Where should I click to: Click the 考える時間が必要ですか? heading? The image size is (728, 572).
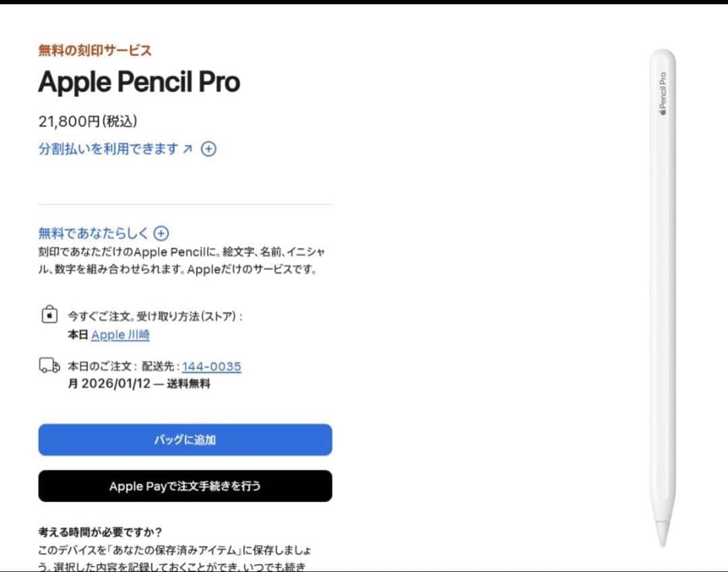click(x=100, y=532)
